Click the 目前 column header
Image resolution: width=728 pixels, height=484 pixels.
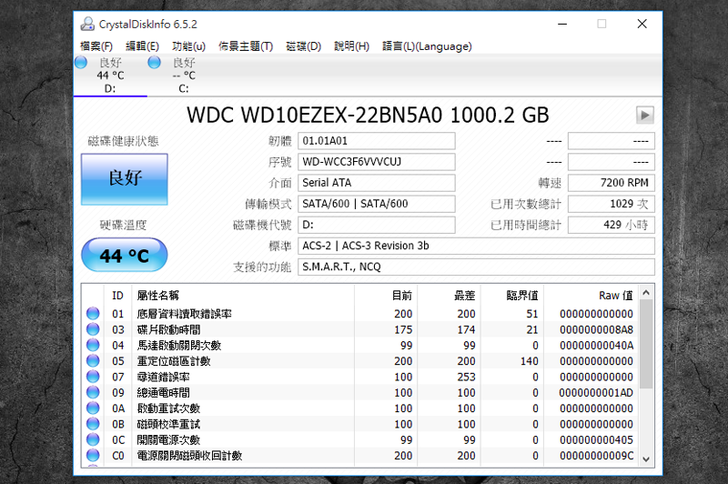386,295
